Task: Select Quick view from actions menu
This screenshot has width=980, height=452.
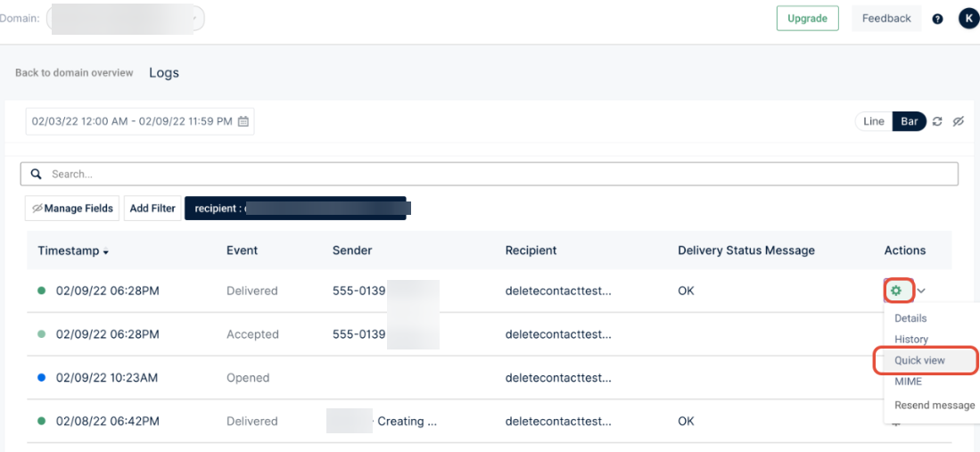Action: point(919,360)
